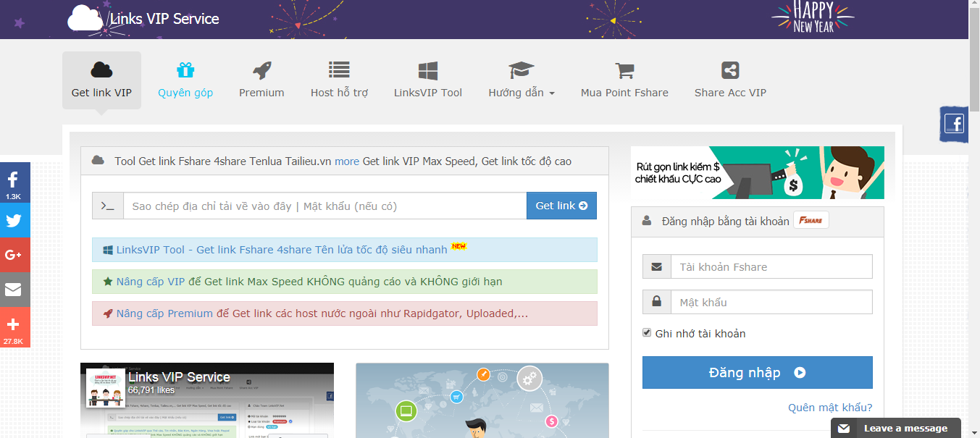Share via email envelope sidebar button
Screen dimensions: 980x438
point(14,290)
